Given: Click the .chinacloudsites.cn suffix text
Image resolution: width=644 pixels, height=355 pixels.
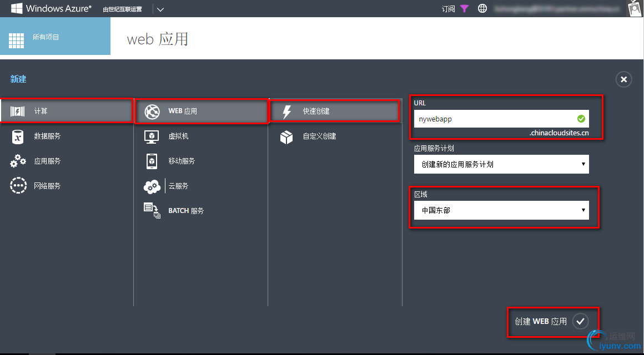Looking at the screenshot, I should [559, 133].
